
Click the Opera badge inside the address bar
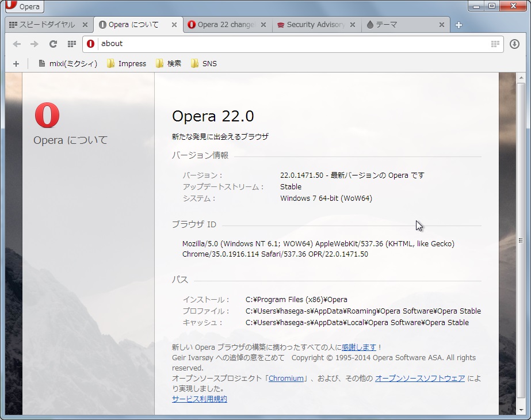tap(90, 43)
